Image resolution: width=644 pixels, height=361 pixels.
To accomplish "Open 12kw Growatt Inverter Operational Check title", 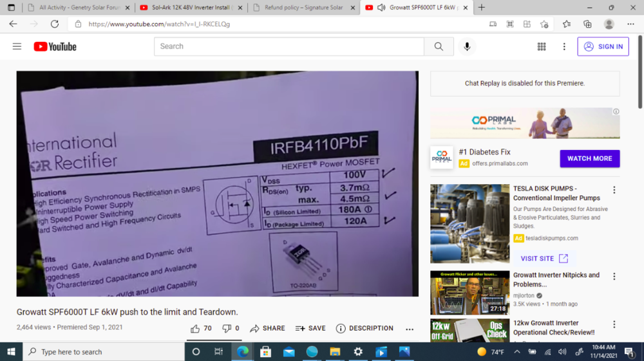I will (554, 328).
